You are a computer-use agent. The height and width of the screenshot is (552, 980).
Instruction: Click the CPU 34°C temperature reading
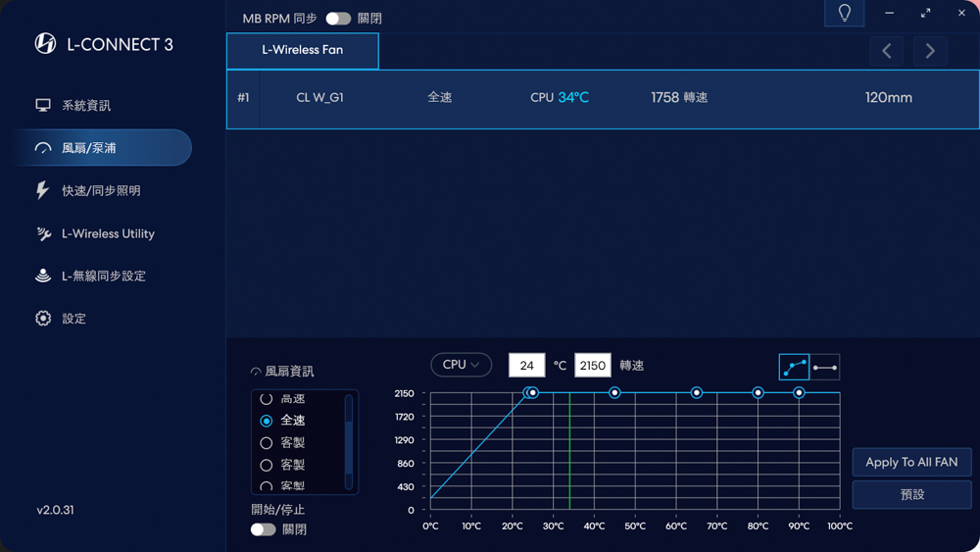pyautogui.click(x=560, y=97)
